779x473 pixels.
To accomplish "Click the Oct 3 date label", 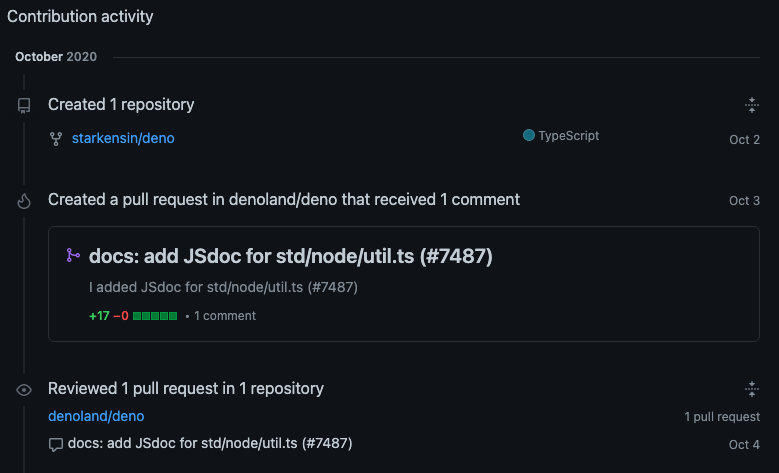I will click(744, 201).
